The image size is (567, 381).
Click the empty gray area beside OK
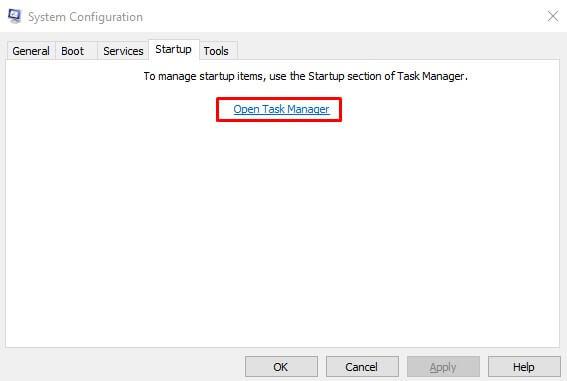[123, 366]
